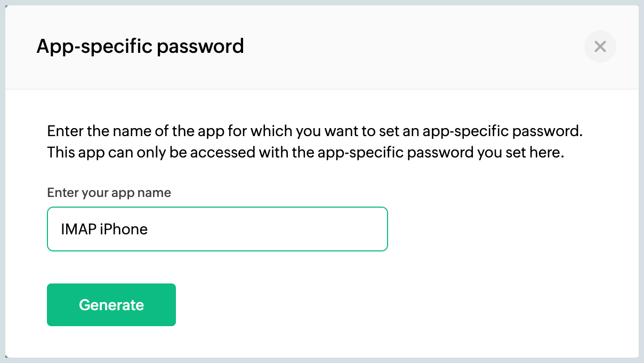Click the "IMAP iPhone" text in field

click(x=104, y=229)
